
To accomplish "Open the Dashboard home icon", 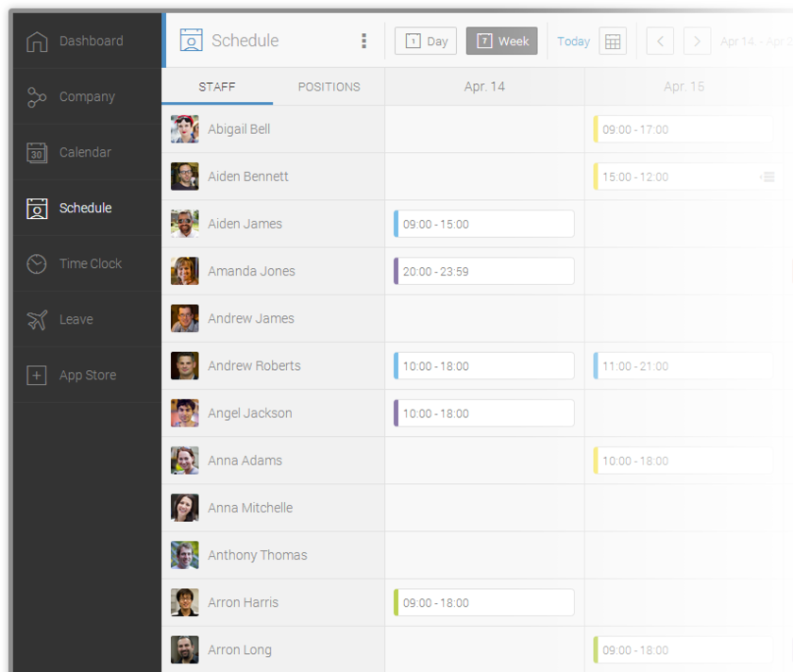I will click(x=37, y=42).
